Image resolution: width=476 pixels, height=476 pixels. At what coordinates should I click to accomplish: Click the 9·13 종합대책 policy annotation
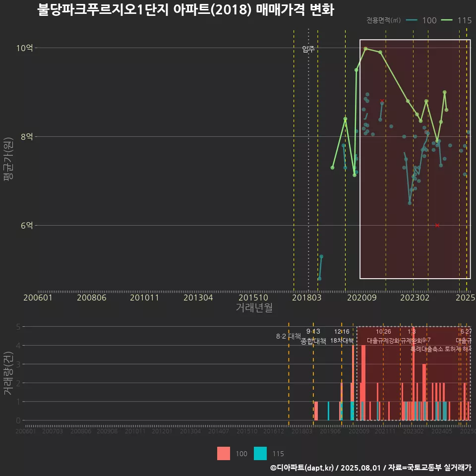(313, 336)
